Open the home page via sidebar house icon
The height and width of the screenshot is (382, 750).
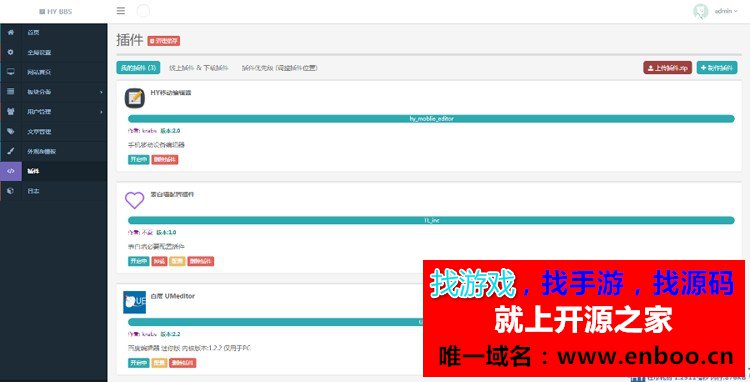click(11, 33)
